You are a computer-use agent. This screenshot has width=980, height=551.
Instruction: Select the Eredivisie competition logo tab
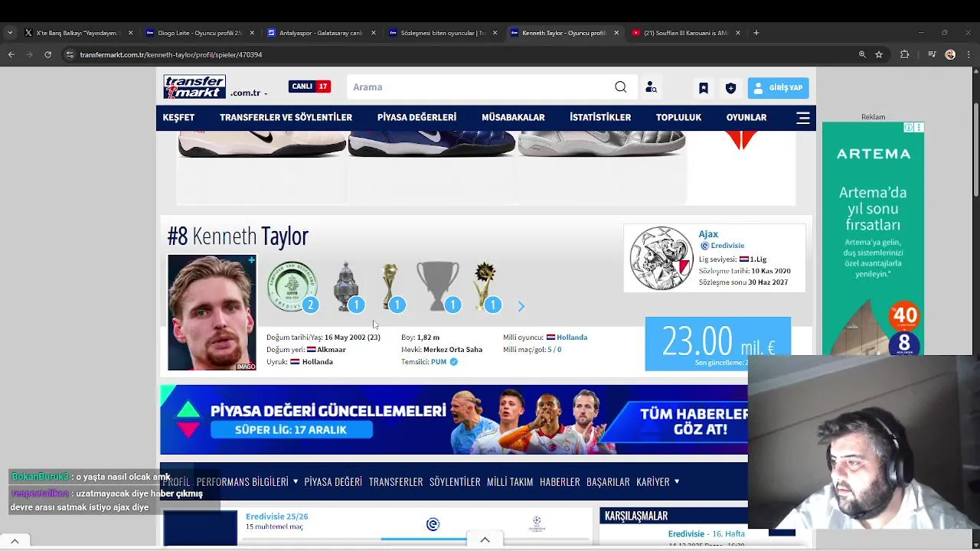click(x=433, y=524)
